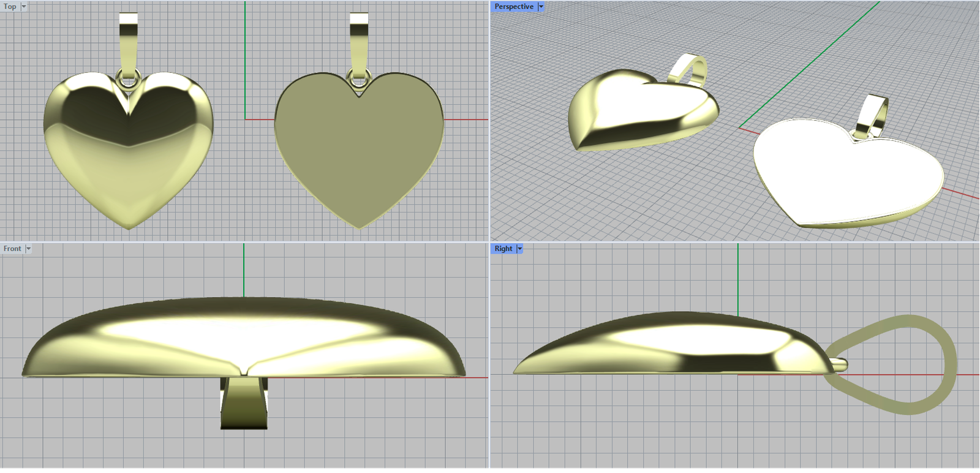Select the heart body in Front view
The image size is (980, 473).
coord(245,337)
